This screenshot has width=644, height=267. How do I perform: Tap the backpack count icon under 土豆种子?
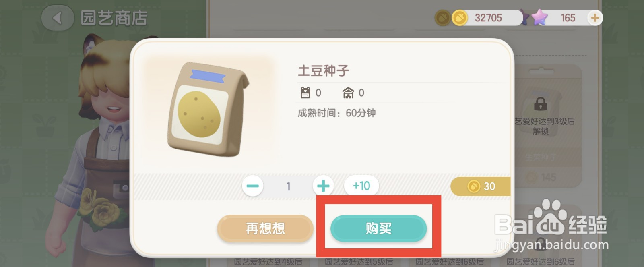pyautogui.click(x=305, y=93)
